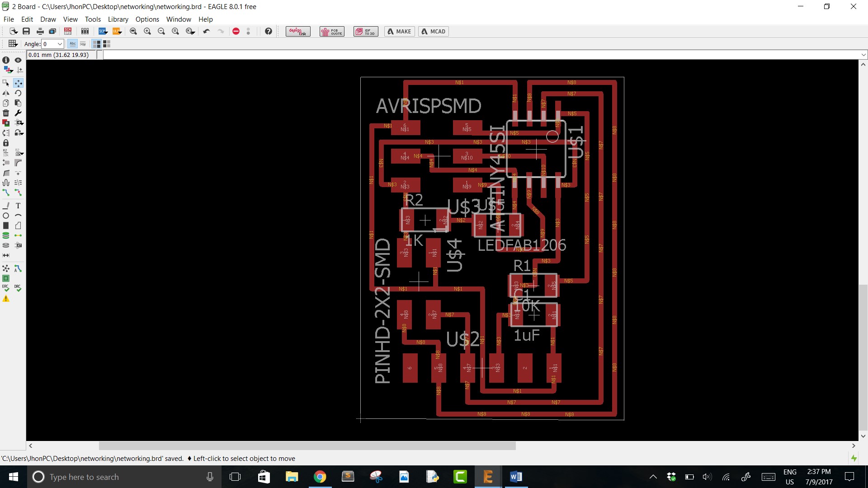Click the PCB Quote button
Image resolution: width=868 pixels, height=488 pixels.
coord(332,31)
